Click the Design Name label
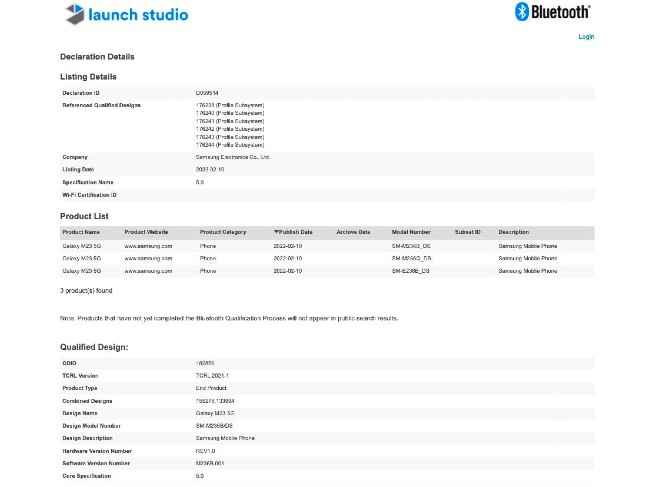The height and width of the screenshot is (487, 650). [x=80, y=413]
